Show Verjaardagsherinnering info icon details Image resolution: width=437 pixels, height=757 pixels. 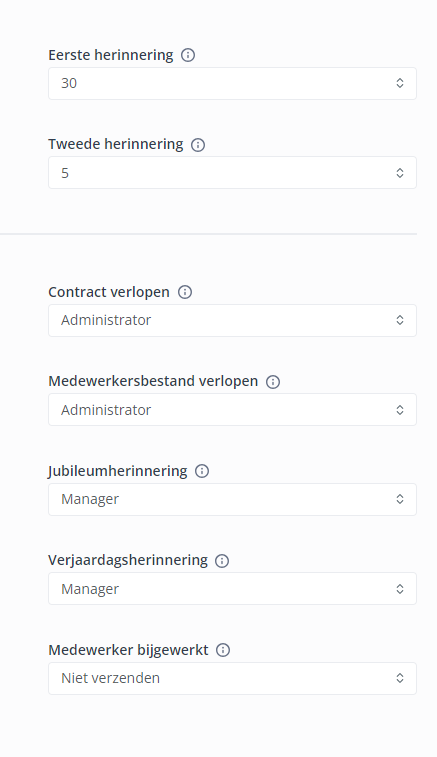(x=222, y=561)
